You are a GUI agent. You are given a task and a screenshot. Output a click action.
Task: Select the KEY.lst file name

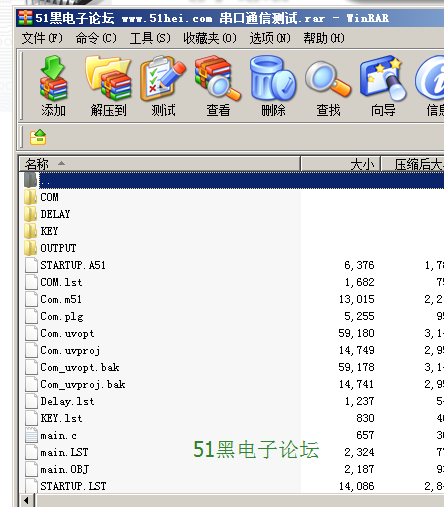click(61, 418)
